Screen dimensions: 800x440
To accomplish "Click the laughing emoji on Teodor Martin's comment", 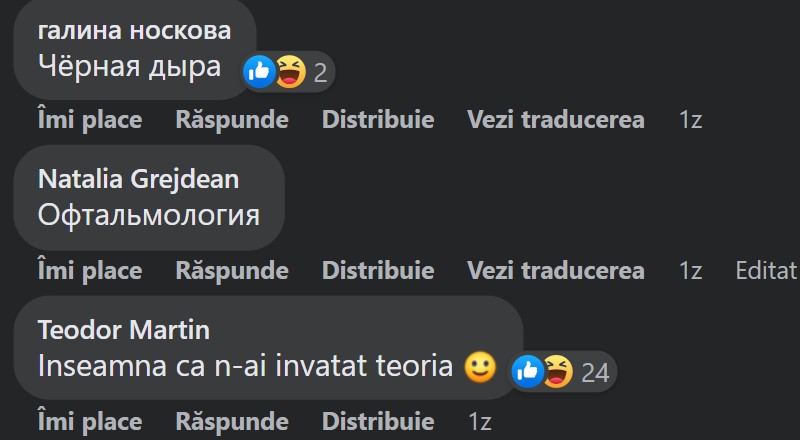I will click(557, 372).
